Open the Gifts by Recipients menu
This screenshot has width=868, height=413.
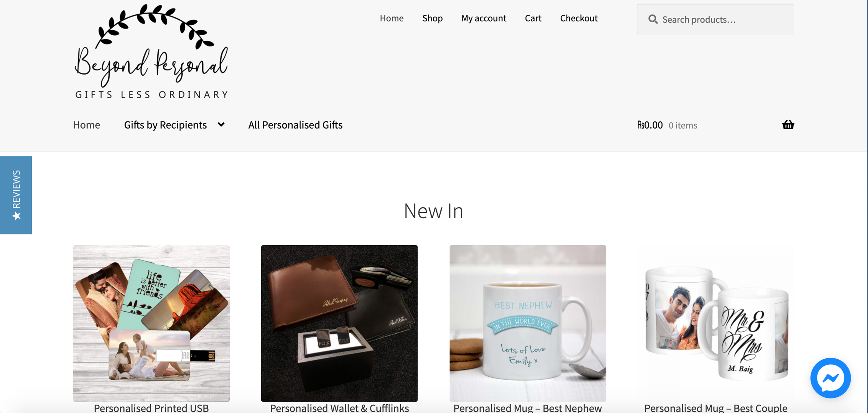[165, 125]
